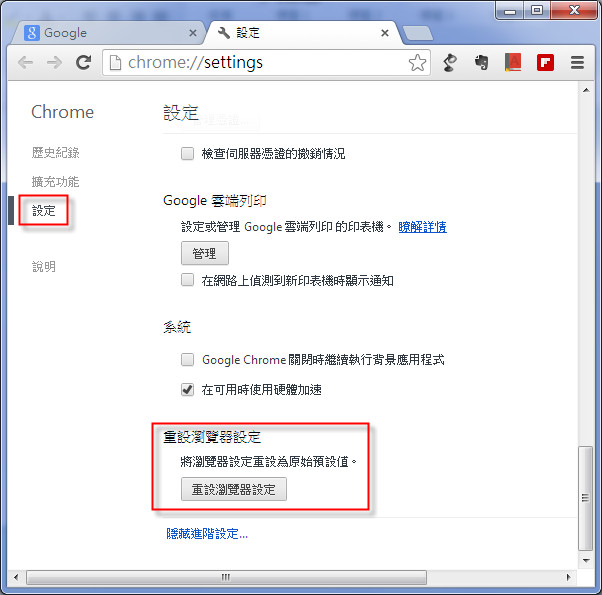Open 歷史紀錄 in the sidebar
This screenshot has width=602, height=595.
[55, 153]
